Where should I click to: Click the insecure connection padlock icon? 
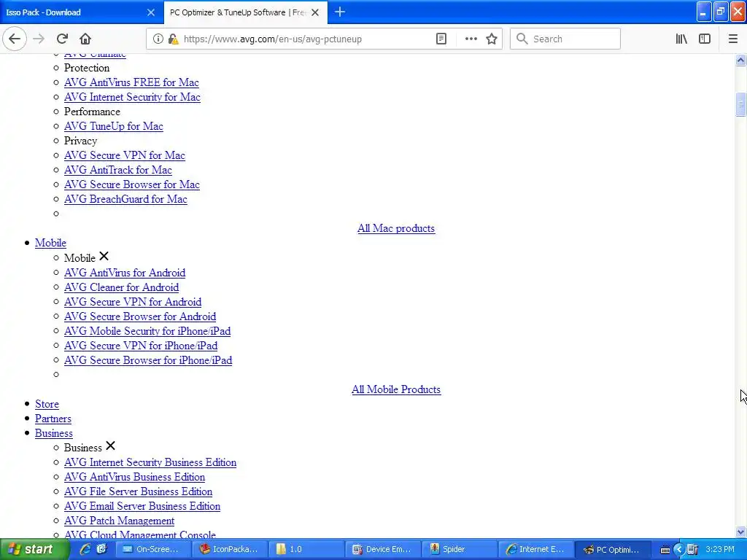click(x=174, y=39)
